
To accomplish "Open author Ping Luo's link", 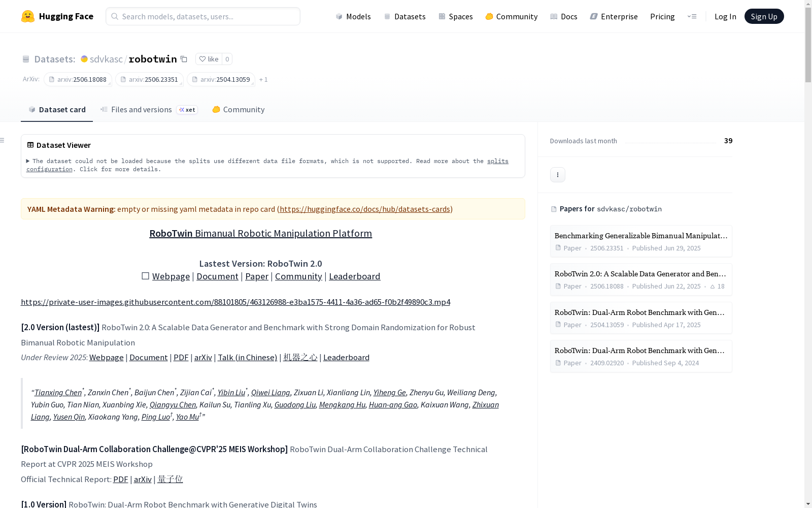I will coord(156,417).
